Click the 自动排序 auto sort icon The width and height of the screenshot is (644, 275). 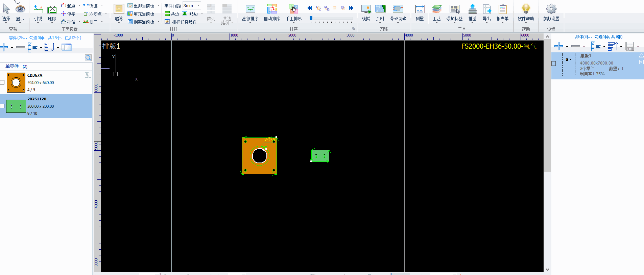coord(272,12)
